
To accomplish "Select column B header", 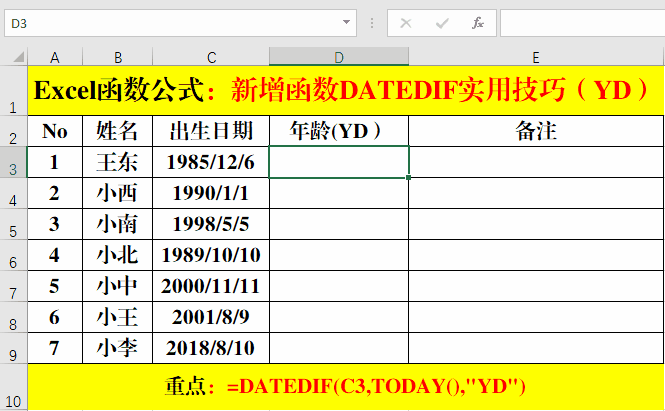I will tap(117, 57).
